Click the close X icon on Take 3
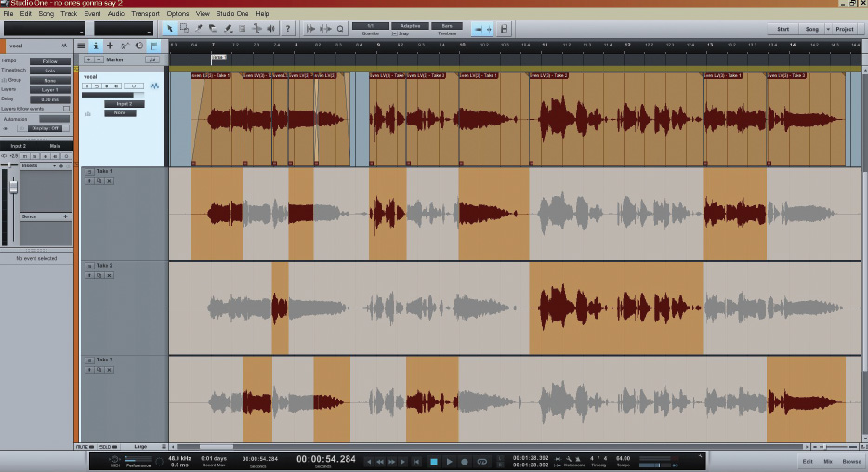This screenshot has height=472, width=868. pos(109,370)
